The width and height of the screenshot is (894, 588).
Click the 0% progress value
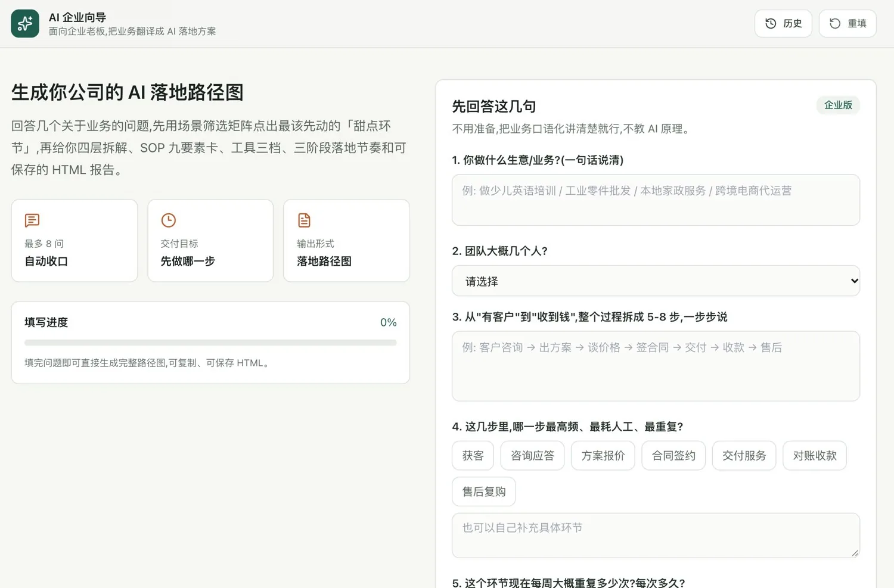[x=389, y=322]
